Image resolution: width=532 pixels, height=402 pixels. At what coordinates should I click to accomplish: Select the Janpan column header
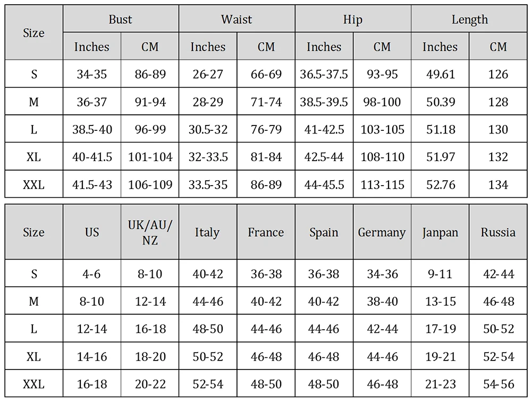pos(440,232)
